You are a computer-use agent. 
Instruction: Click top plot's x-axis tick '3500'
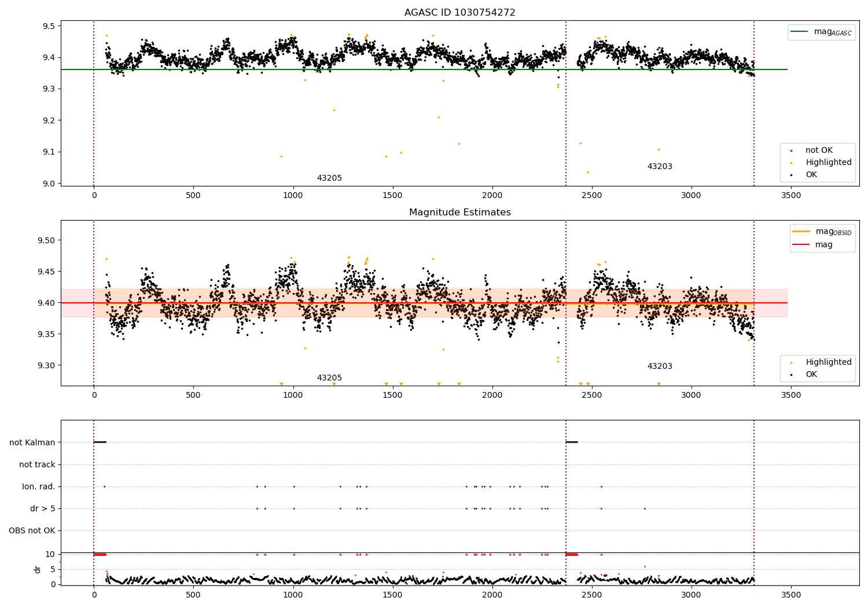point(791,196)
